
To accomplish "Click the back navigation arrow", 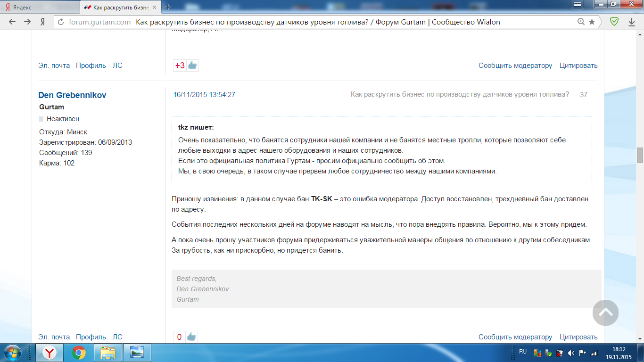I will pyautogui.click(x=12, y=22).
